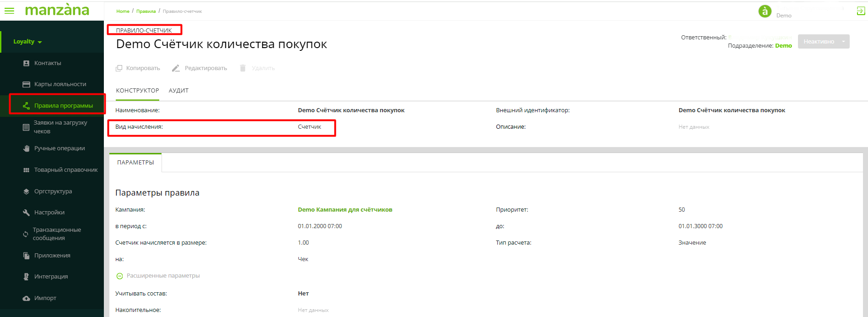
Task: Click the user avatar icon
Action: pos(765,11)
